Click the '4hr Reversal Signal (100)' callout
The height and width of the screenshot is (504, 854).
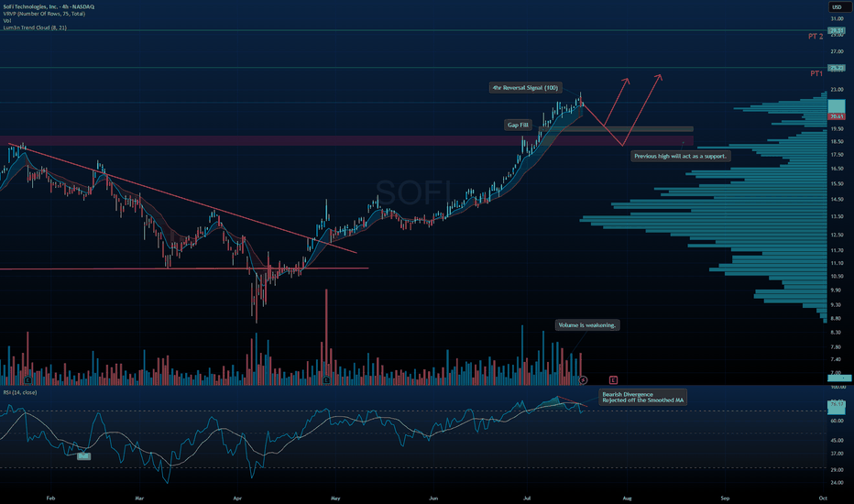[x=525, y=88]
